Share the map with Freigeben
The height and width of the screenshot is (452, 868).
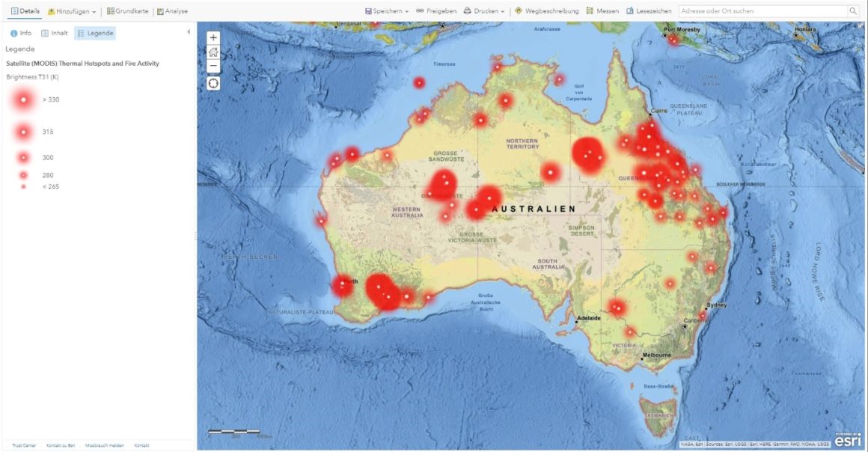click(437, 11)
